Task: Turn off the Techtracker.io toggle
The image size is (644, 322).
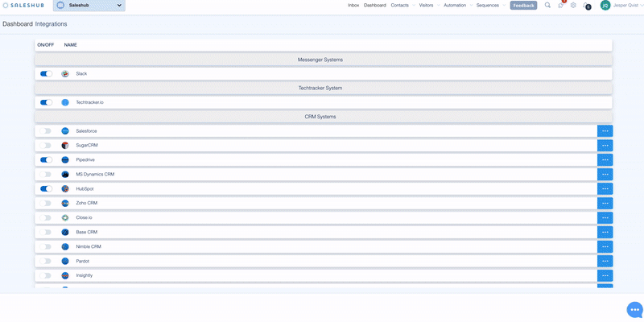Action: (46, 102)
